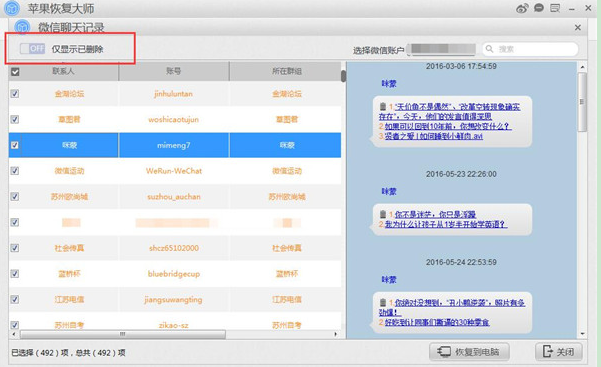Click the app logo in the title bar
Viewport: 601px width, 367px height.
click(x=11, y=8)
